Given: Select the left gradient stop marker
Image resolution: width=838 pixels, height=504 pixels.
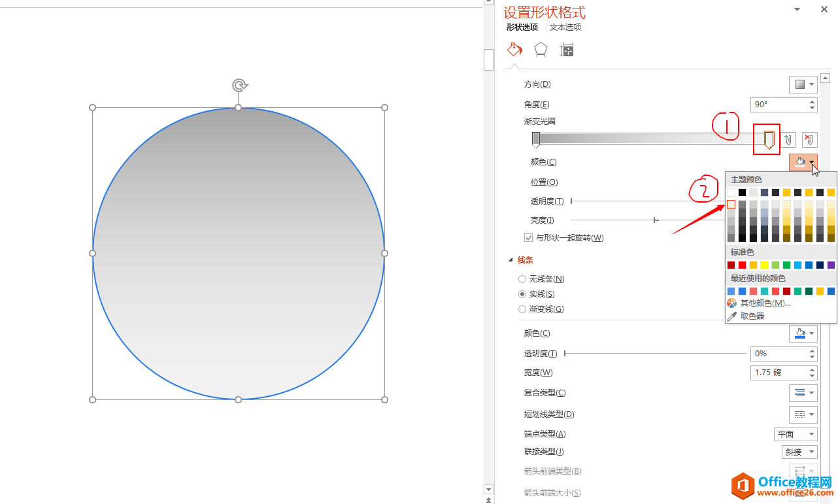Looking at the screenshot, I should point(536,139).
